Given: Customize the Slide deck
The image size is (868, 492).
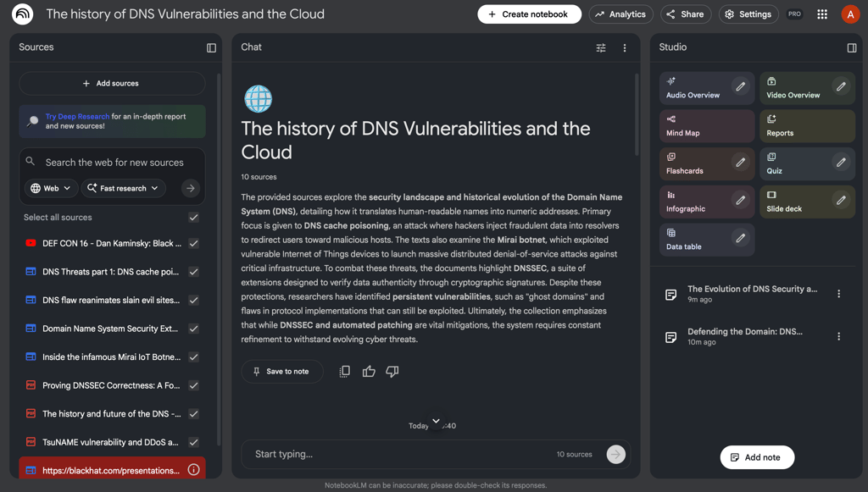Looking at the screenshot, I should [841, 200].
